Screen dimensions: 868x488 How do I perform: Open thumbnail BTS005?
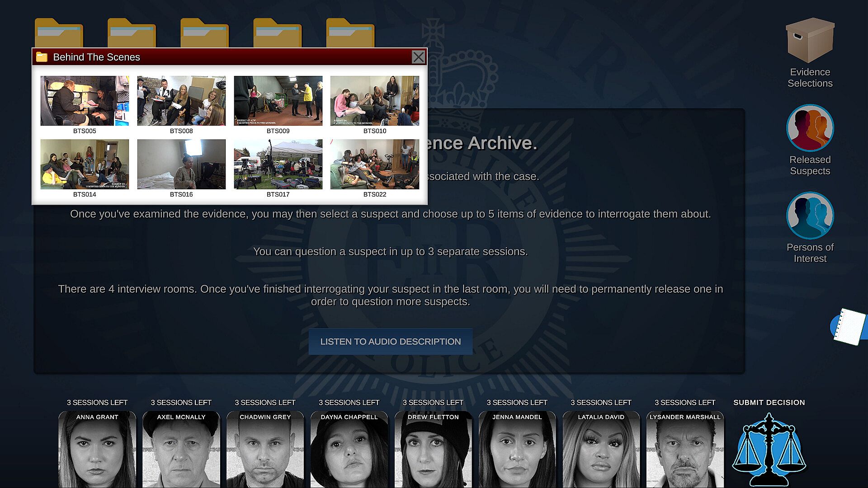[x=85, y=101]
